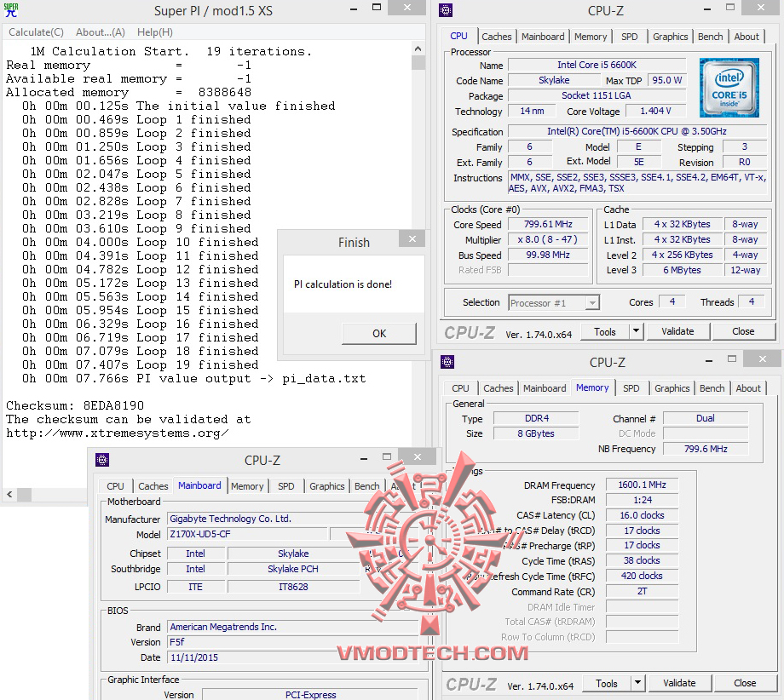Switch to Caches tab in top CPU-Z window
Screen dimensions: 784x700
pyautogui.click(x=497, y=37)
